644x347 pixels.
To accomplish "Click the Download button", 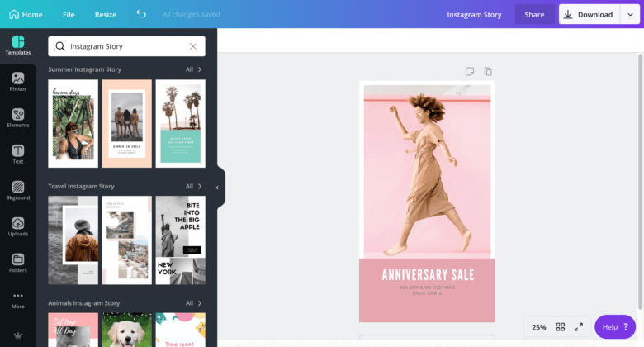I will click(x=590, y=14).
